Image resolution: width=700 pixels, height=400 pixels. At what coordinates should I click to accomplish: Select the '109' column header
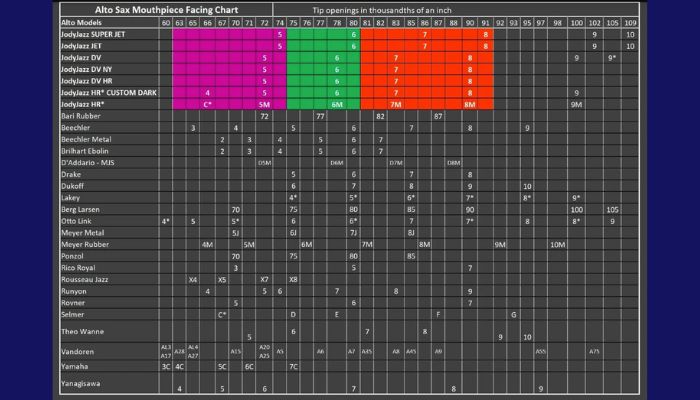point(630,23)
